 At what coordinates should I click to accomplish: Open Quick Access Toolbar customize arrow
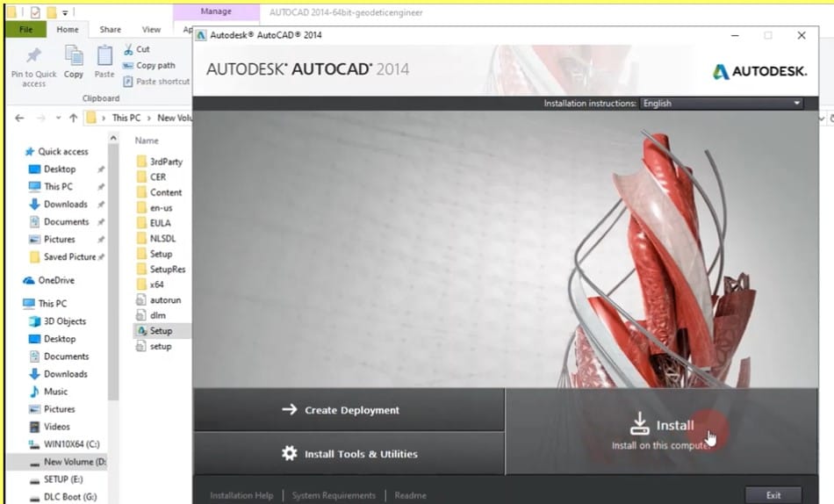click(x=65, y=12)
